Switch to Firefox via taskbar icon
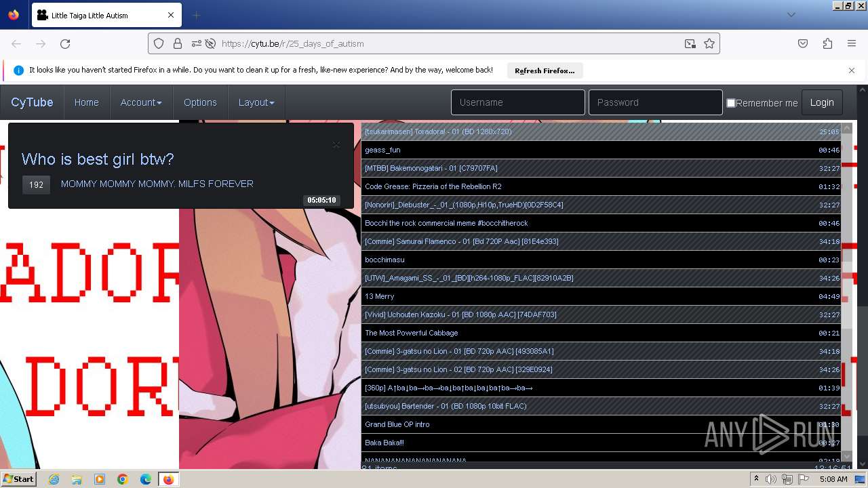The width and height of the screenshot is (868, 488). coord(168,479)
